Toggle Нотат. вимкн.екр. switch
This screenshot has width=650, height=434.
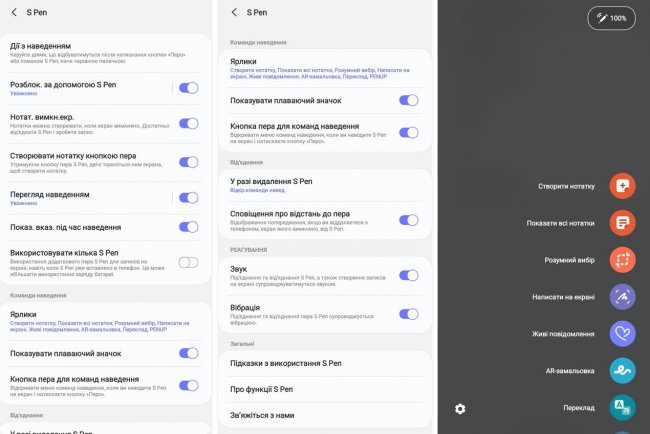188,123
